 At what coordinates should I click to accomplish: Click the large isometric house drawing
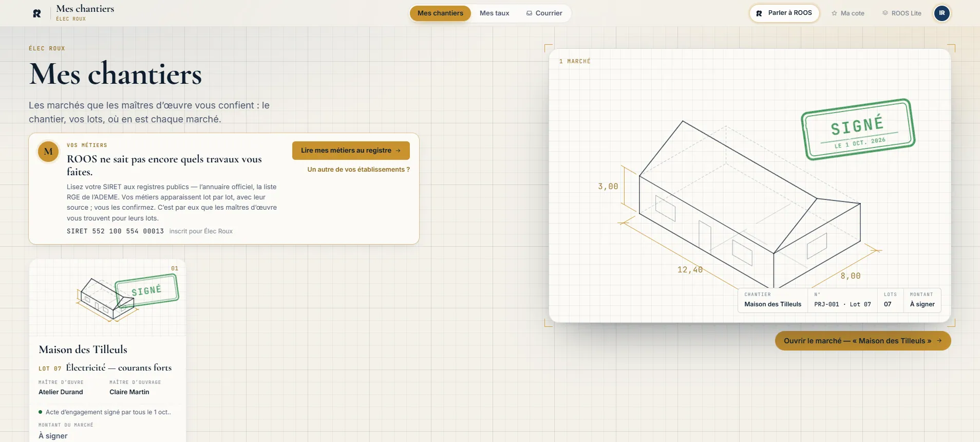point(750,206)
